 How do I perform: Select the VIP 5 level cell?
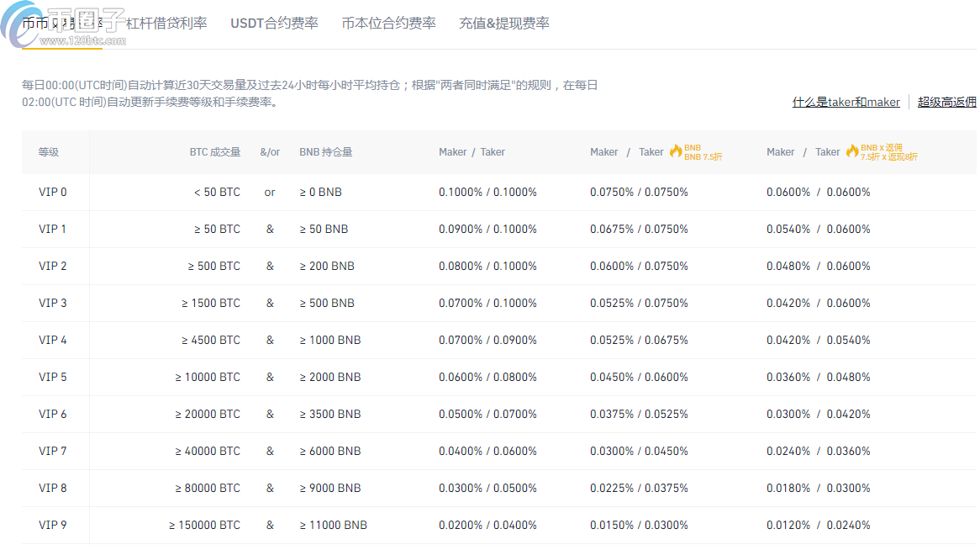[52, 377]
